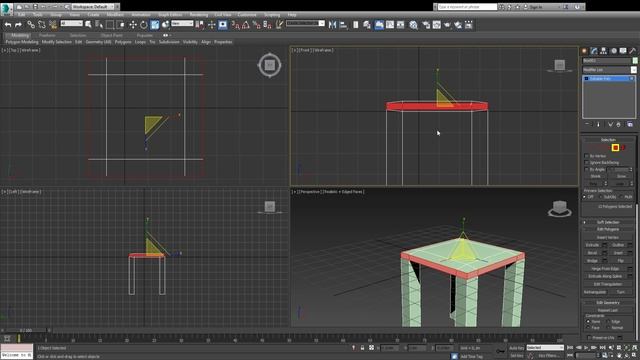Open the named selection sets dropdown
The image size is (640, 360).
305,24
